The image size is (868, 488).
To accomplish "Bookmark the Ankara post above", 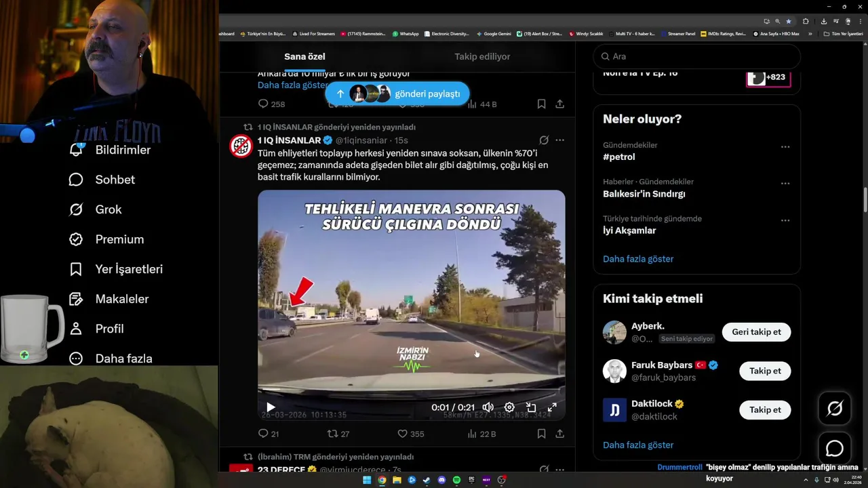I will 541,104.
